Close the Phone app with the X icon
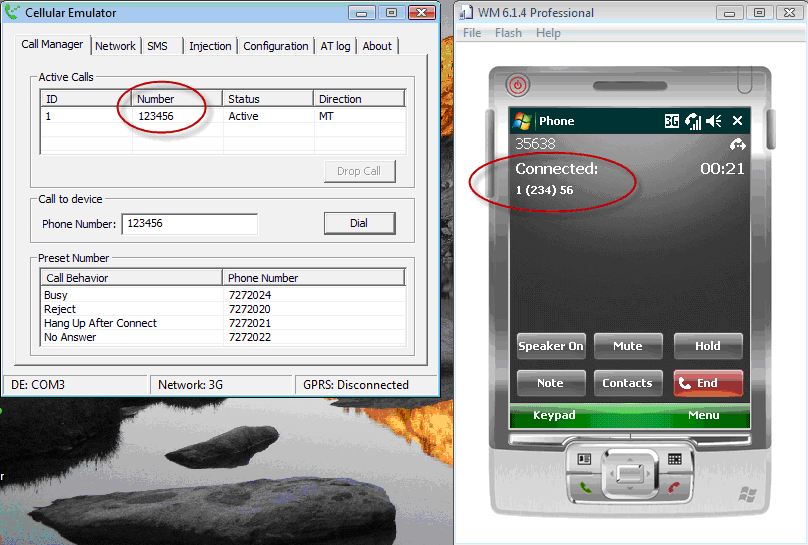The width and height of the screenshot is (808, 545). (x=737, y=121)
